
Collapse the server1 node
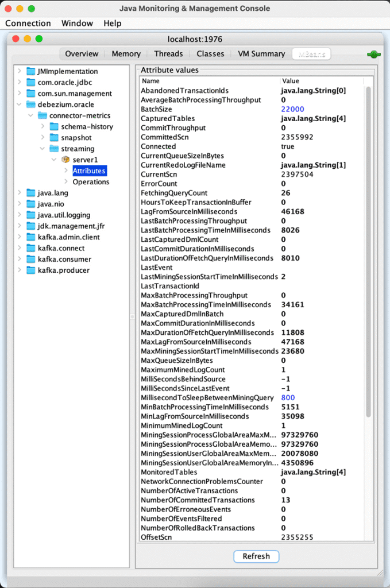tap(54, 160)
